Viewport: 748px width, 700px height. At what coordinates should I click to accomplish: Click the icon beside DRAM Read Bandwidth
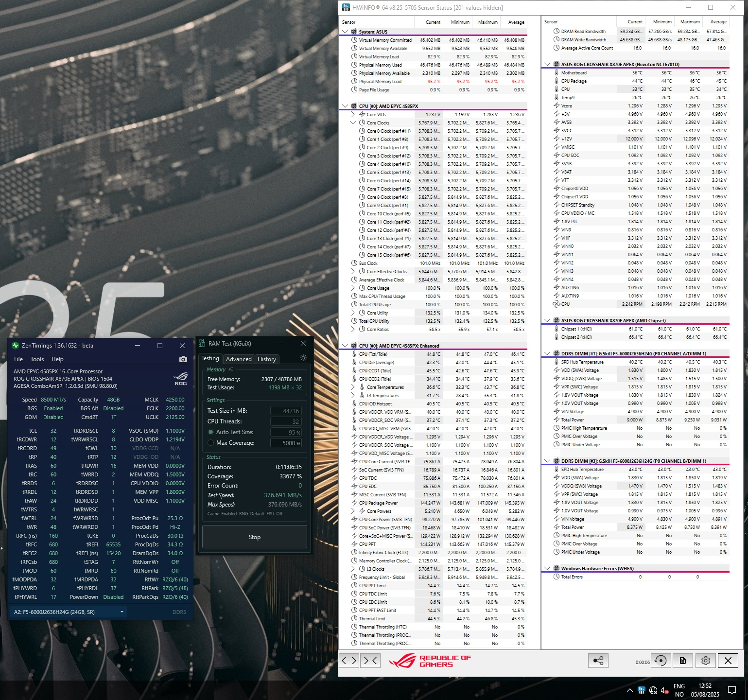tap(557, 31)
